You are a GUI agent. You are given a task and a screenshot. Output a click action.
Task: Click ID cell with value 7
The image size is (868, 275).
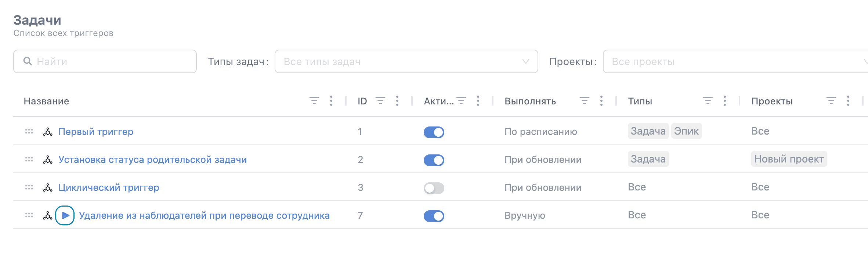pos(360,215)
